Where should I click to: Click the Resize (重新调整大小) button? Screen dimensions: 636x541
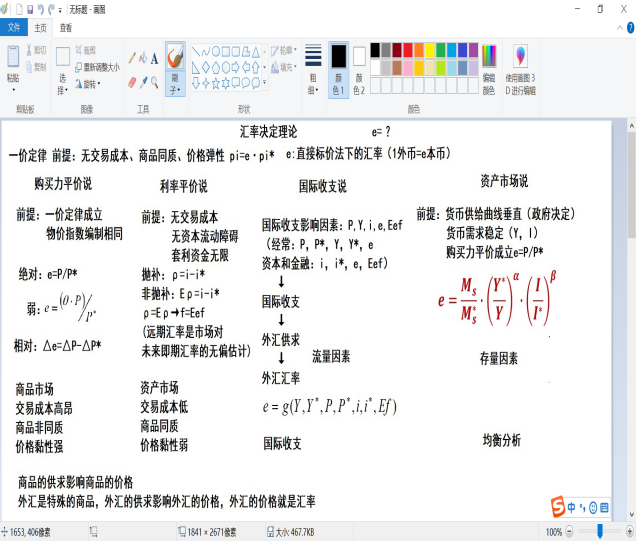point(96,67)
